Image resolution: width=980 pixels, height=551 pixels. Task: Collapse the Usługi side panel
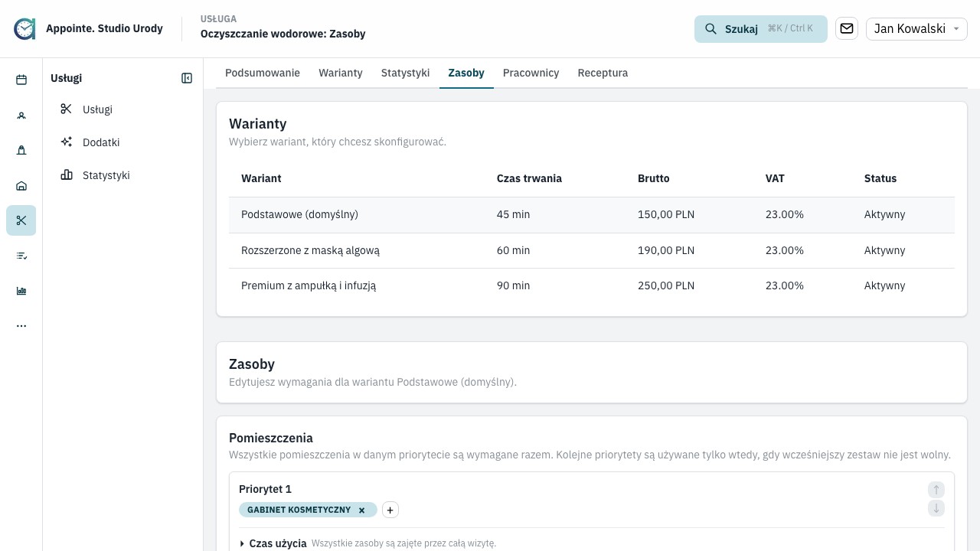click(x=187, y=78)
